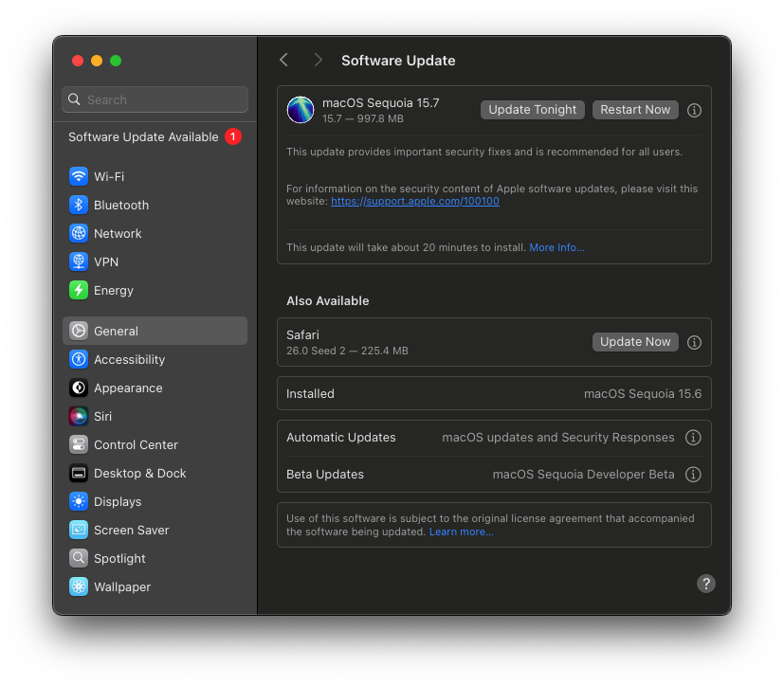Screen dimensions: 784x685
Task: Click the Wallpaper icon in sidebar
Action: 79,587
